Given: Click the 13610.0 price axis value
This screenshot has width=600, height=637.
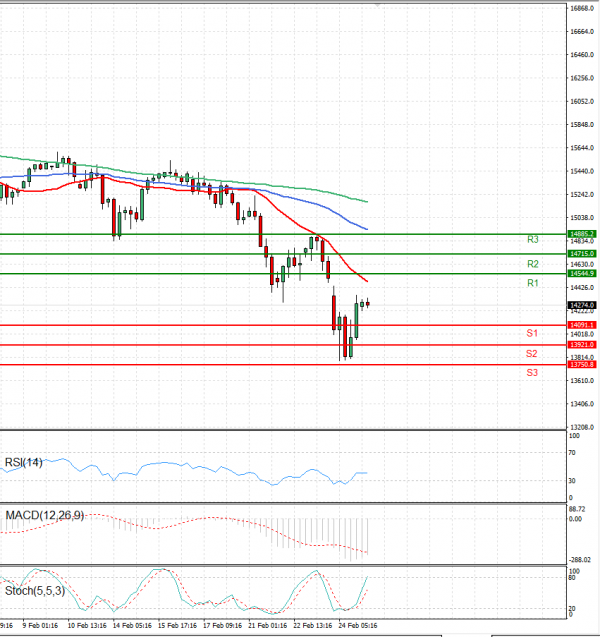Looking at the screenshot, I should click(582, 381).
